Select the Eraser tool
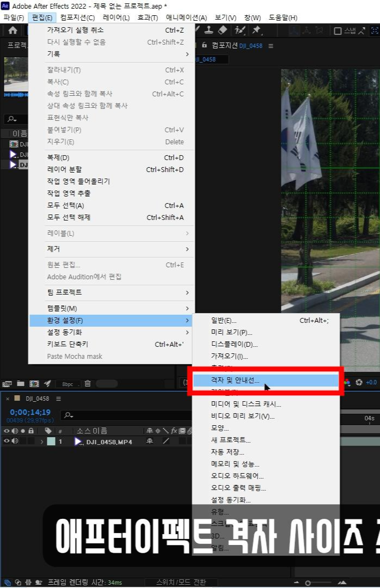Image resolution: width=380 pixels, height=588 pixels. click(x=223, y=30)
